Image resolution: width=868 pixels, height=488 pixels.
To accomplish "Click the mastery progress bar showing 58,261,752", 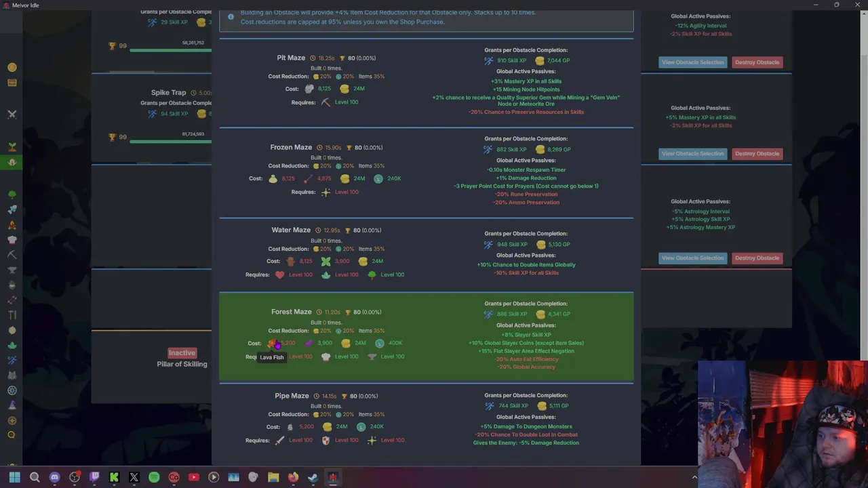I will [x=170, y=50].
